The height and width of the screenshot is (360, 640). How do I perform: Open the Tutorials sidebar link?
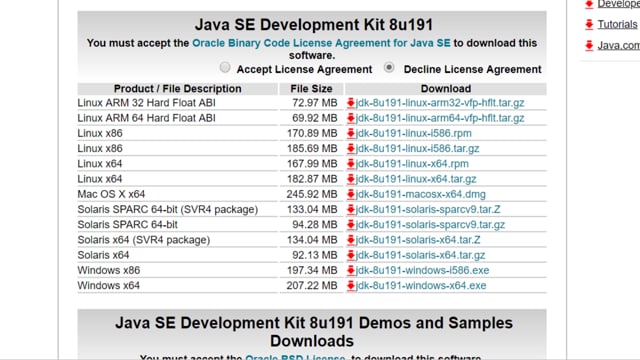click(617, 24)
